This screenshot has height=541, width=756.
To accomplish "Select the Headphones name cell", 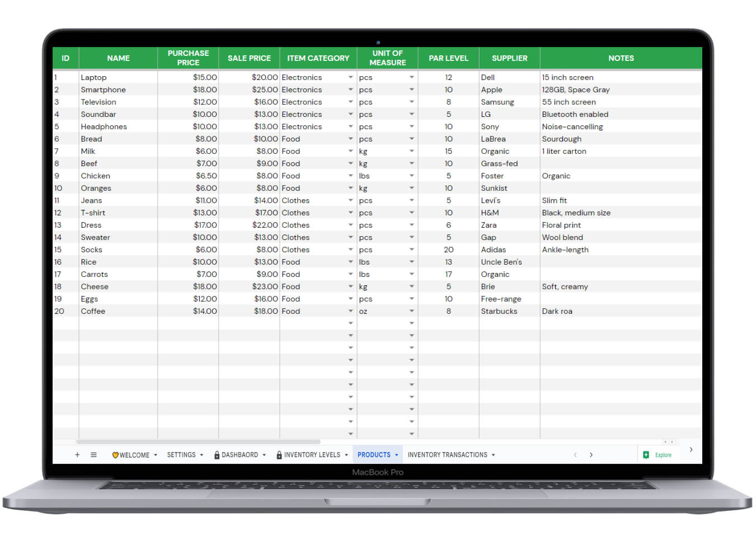I will point(118,126).
